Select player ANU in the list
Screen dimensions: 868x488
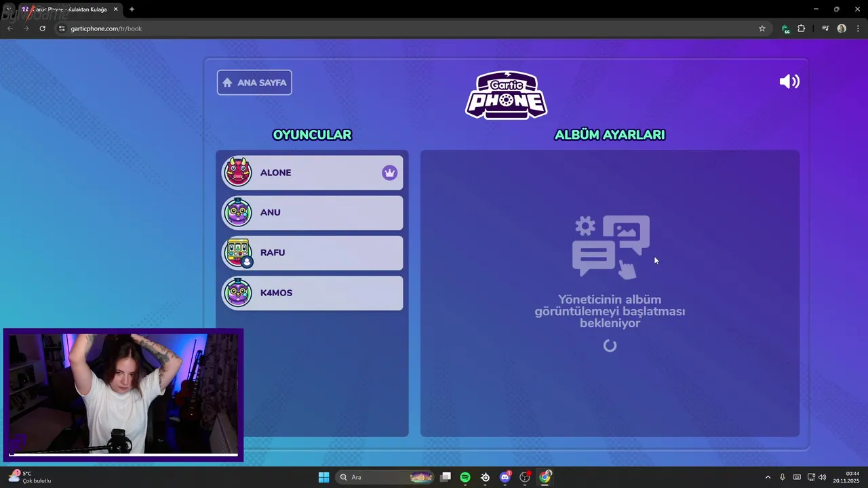point(313,213)
